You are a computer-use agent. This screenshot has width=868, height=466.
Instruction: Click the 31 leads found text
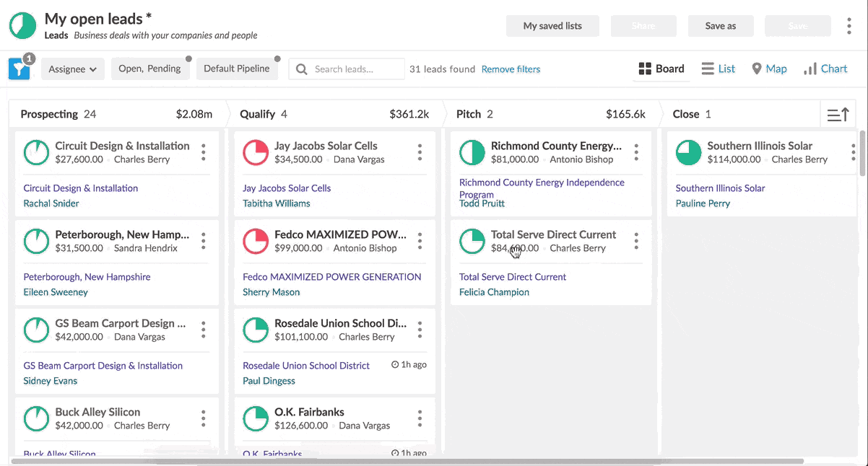(442, 69)
